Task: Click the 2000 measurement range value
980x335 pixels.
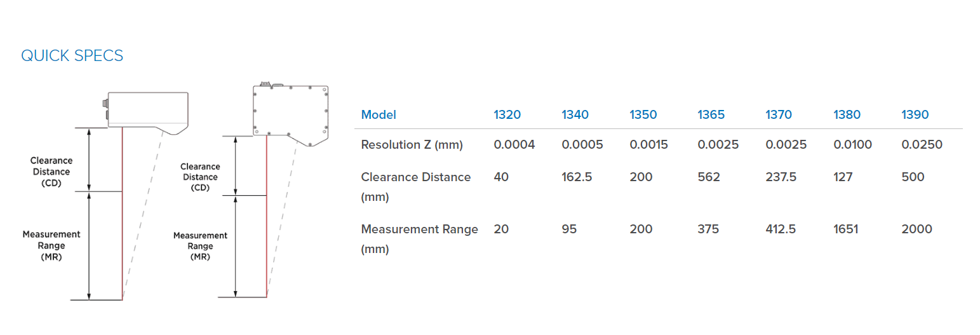Action: (x=917, y=229)
